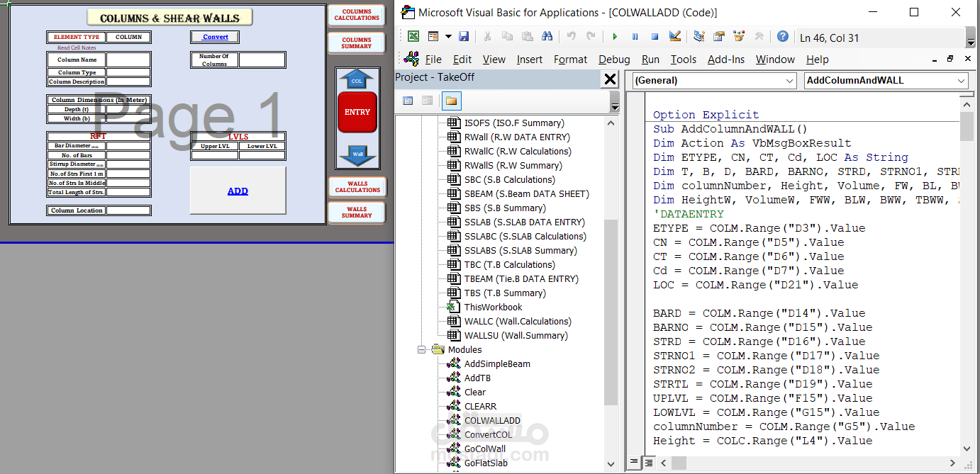Undo the last edit with undo arrow
This screenshot has width=980, height=474.
(x=572, y=36)
